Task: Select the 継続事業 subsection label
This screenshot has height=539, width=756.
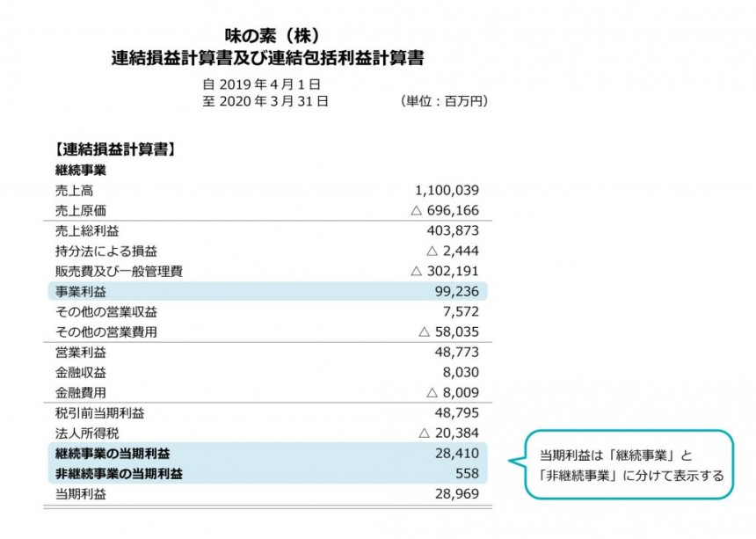Action: click(81, 170)
